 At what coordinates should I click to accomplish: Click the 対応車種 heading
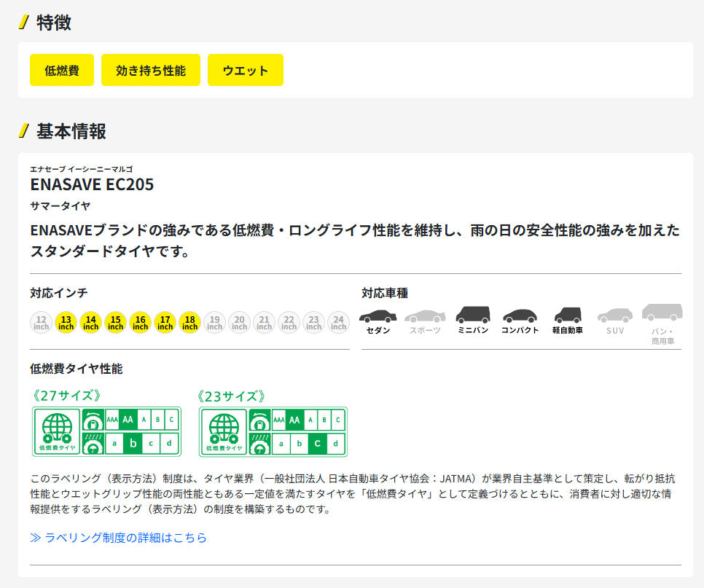385,293
